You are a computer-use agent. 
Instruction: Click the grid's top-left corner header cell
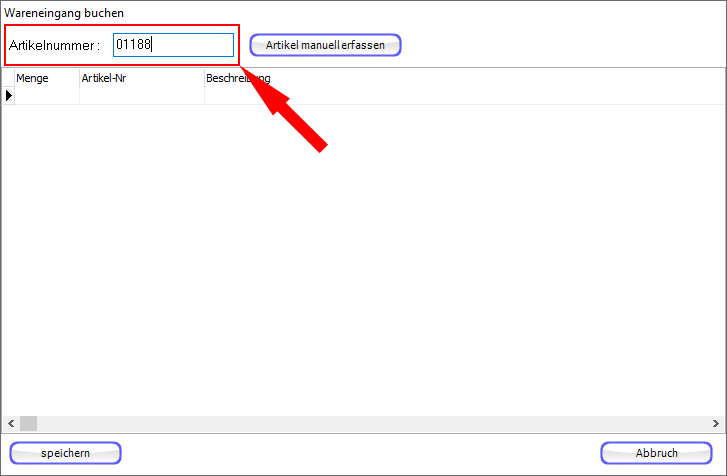8,78
